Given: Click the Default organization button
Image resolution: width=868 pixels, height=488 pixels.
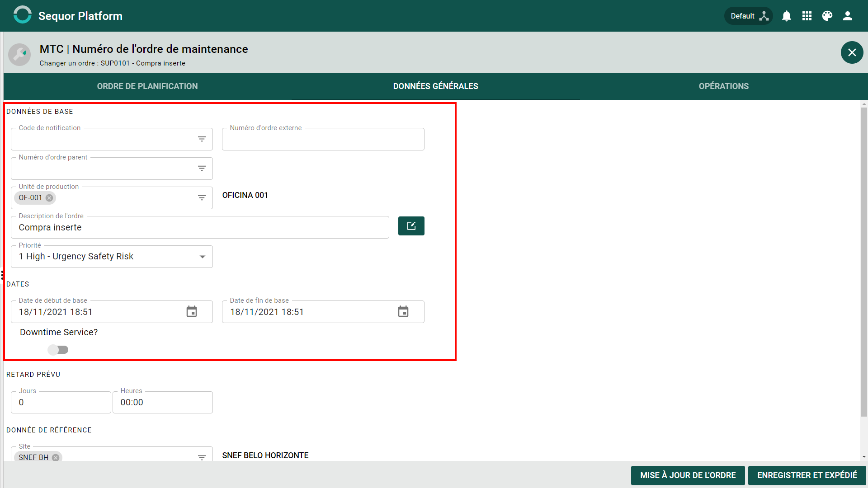Looking at the screenshot, I should tap(749, 16).
